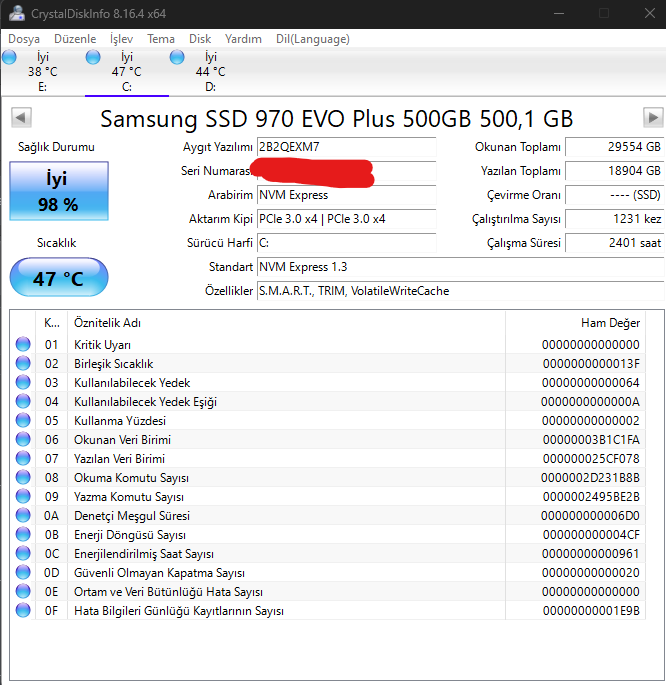Go to previous disk with left arrow

(x=21, y=118)
